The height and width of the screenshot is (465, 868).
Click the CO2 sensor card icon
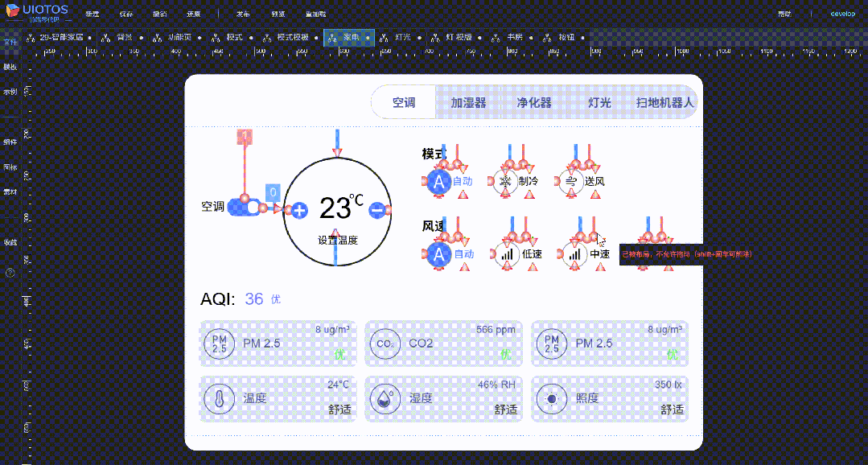(385, 343)
